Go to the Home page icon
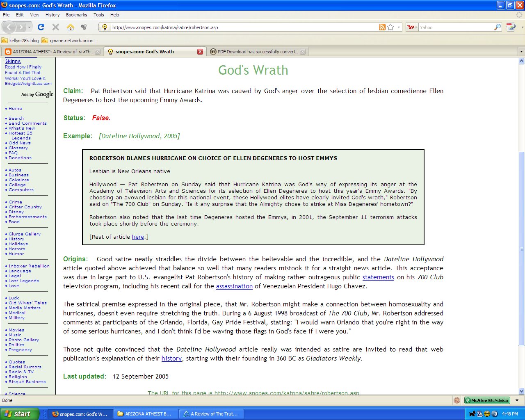 pos(71,27)
